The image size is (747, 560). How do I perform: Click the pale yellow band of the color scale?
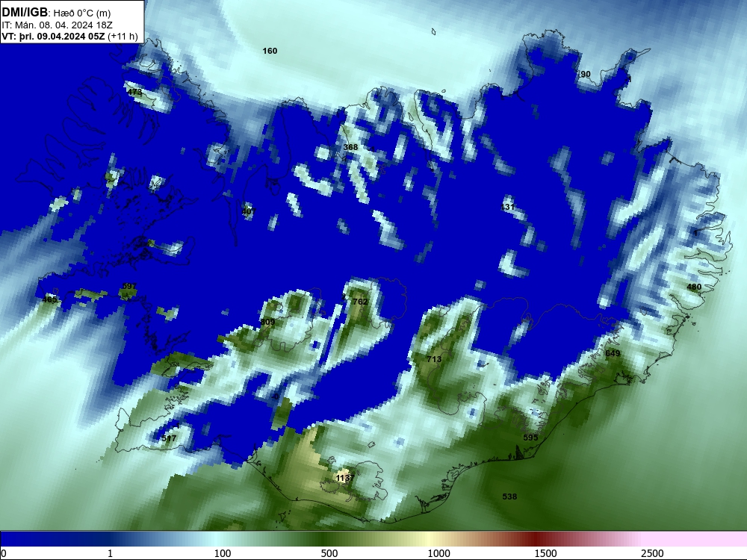[x=429, y=539]
